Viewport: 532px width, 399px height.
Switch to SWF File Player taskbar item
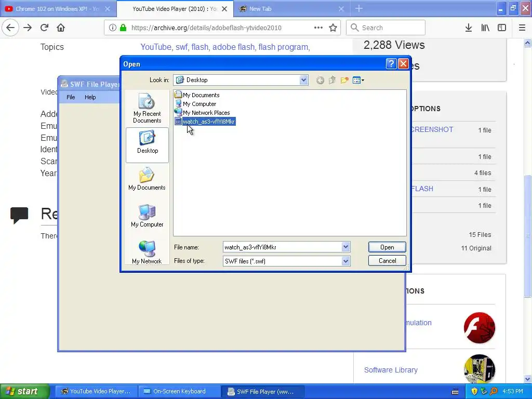click(x=262, y=391)
